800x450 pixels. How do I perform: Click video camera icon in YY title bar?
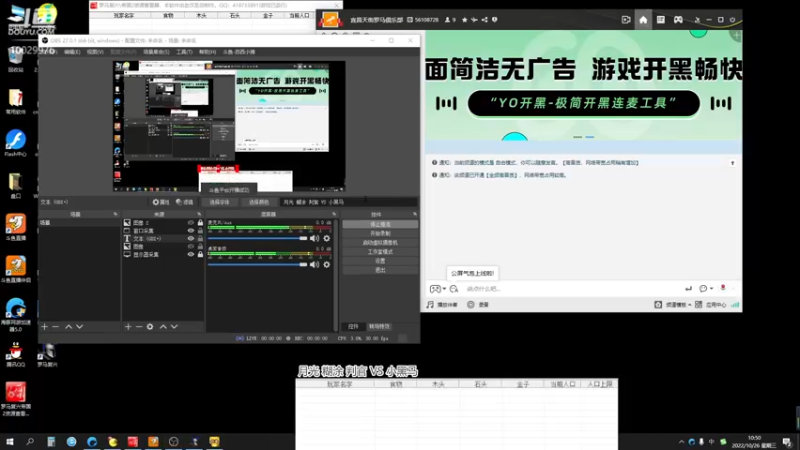(x=626, y=19)
